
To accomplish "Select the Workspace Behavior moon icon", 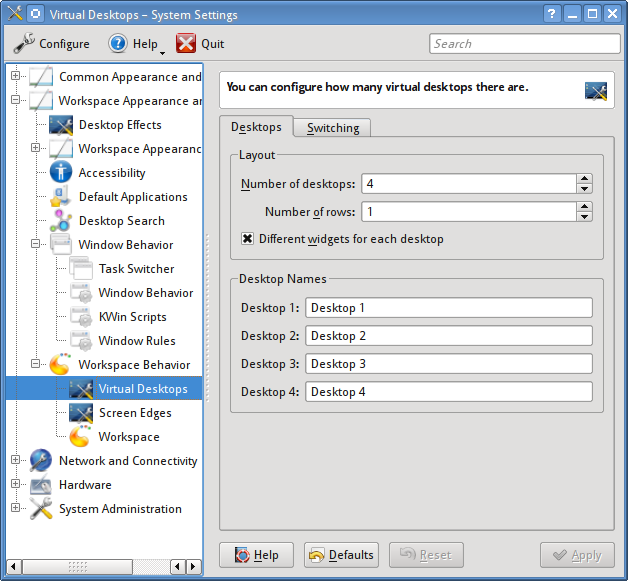I will pos(61,365).
